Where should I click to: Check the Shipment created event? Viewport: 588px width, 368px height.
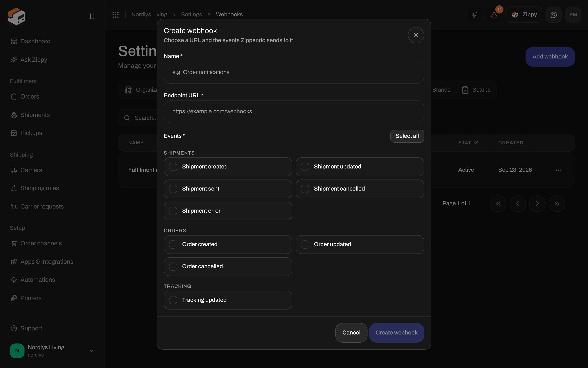coord(173,167)
